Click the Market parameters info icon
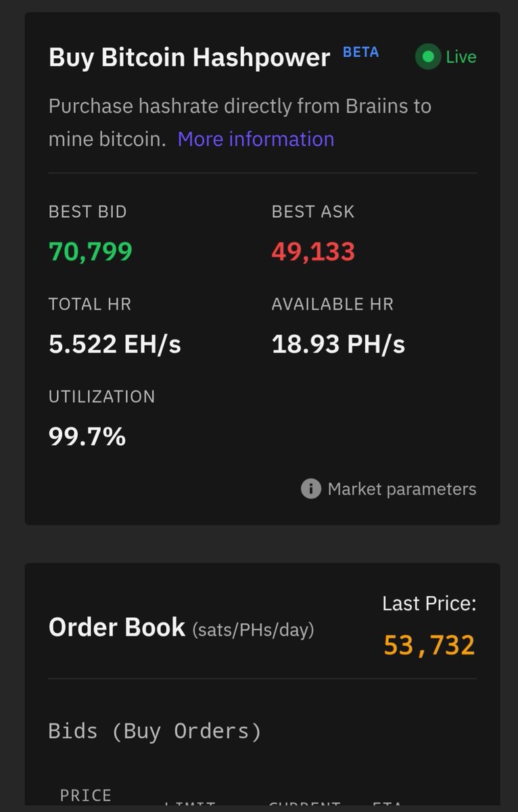Image resolution: width=518 pixels, height=812 pixels. (310, 489)
